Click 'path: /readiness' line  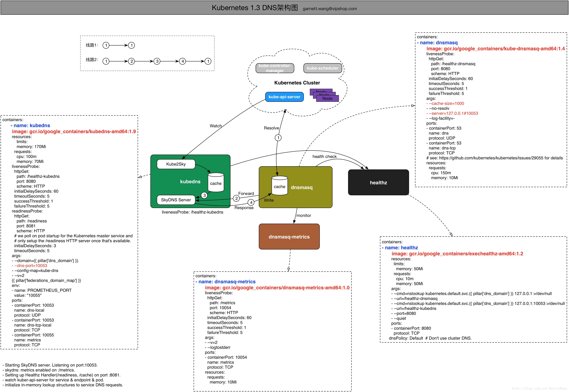32,221
